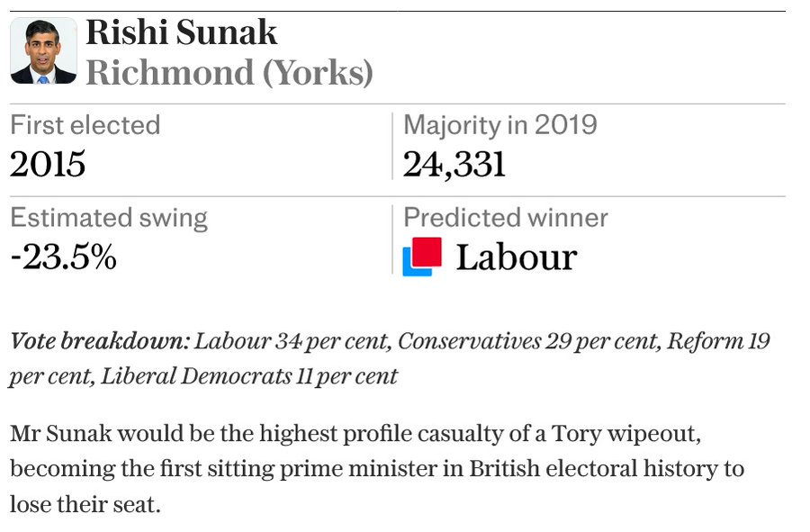Click the Conservatives 29 per cent text

(529, 341)
